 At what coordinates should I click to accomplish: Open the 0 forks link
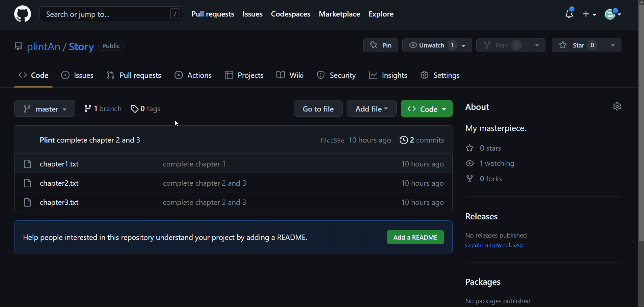(x=484, y=179)
